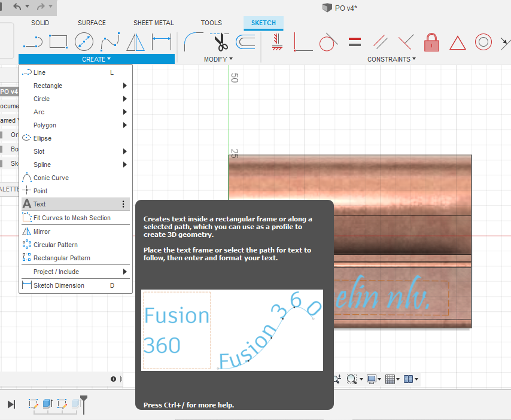Open the undo history dropdown arrow

point(28,6)
